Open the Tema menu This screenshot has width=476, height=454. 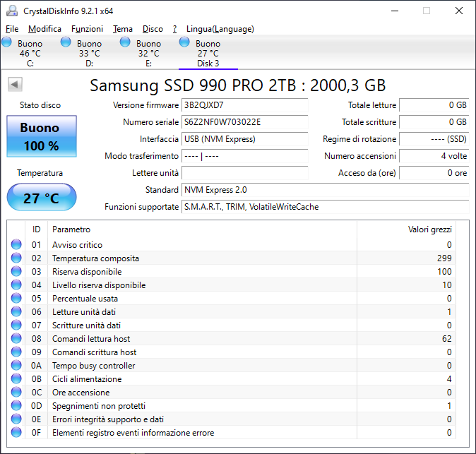[123, 29]
